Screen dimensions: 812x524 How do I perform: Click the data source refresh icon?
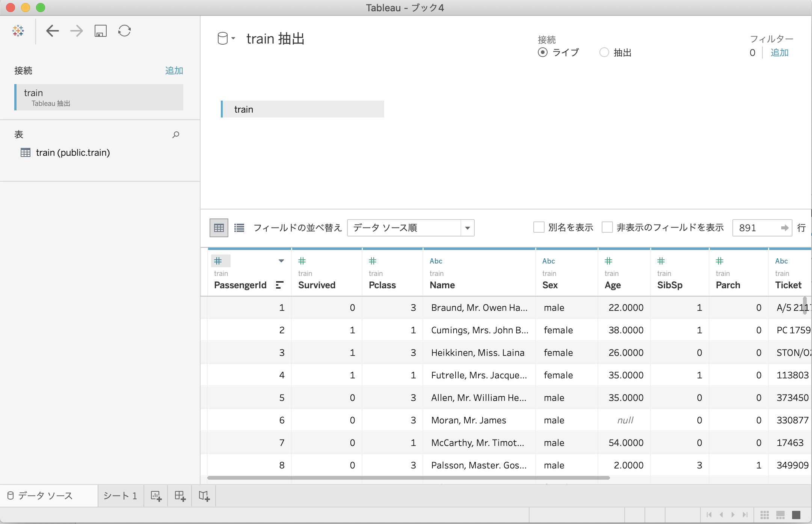[x=124, y=31]
